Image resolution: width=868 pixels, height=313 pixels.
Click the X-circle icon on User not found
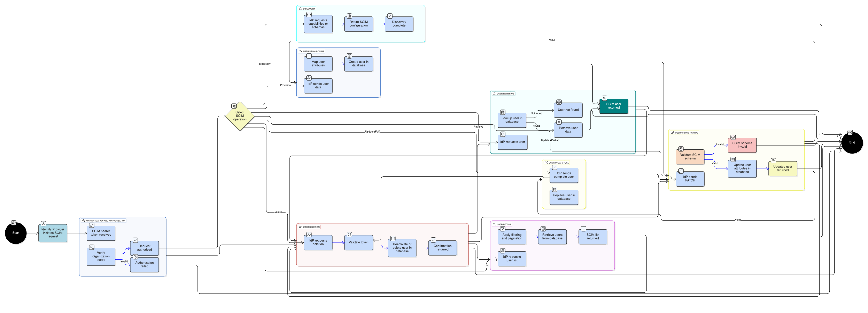coord(559,102)
